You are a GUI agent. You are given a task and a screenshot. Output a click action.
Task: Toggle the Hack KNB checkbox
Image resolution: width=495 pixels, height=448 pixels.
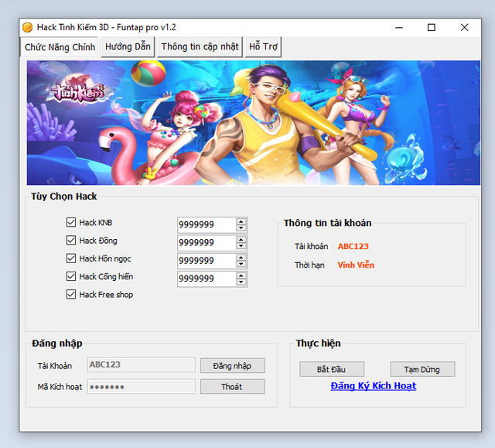(x=72, y=223)
